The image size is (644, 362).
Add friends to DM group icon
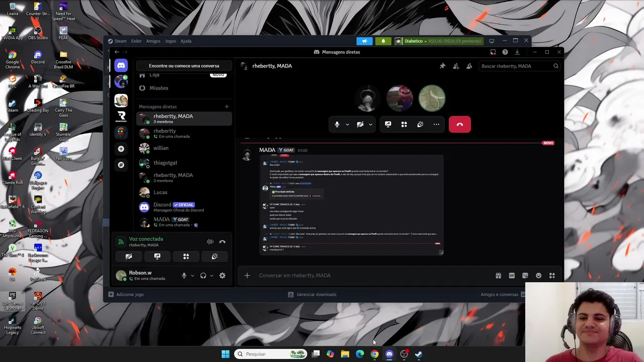click(456, 66)
